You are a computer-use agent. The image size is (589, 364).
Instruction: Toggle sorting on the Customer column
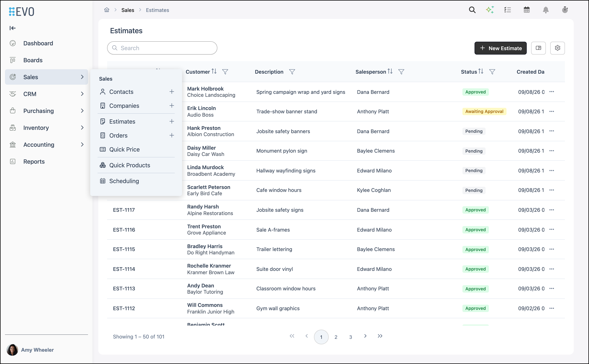tap(214, 71)
